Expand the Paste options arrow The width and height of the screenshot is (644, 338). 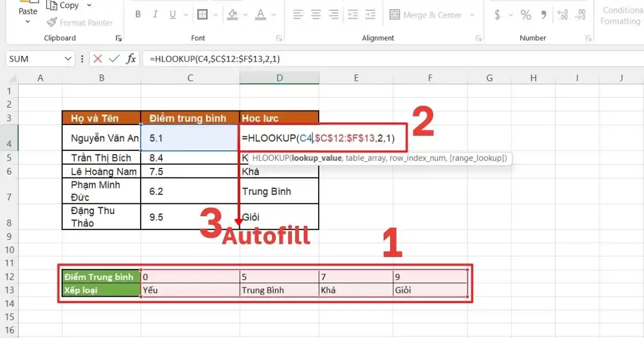(27, 23)
